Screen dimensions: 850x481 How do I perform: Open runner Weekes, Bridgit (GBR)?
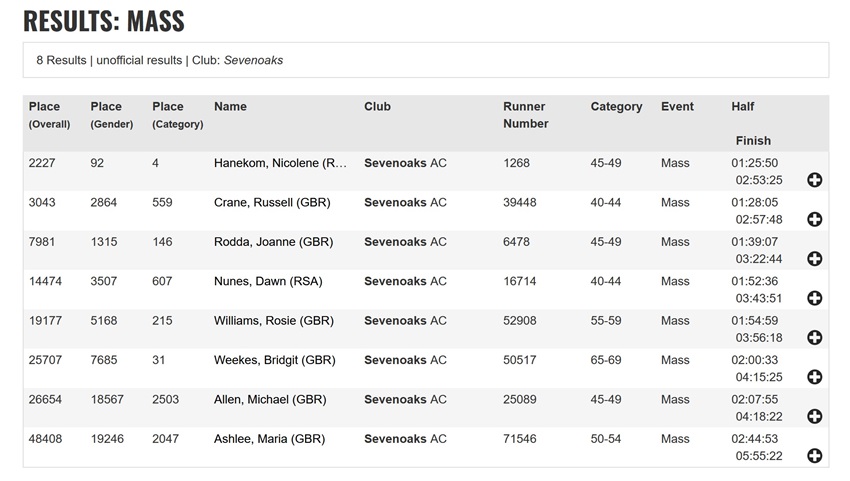[274, 360]
